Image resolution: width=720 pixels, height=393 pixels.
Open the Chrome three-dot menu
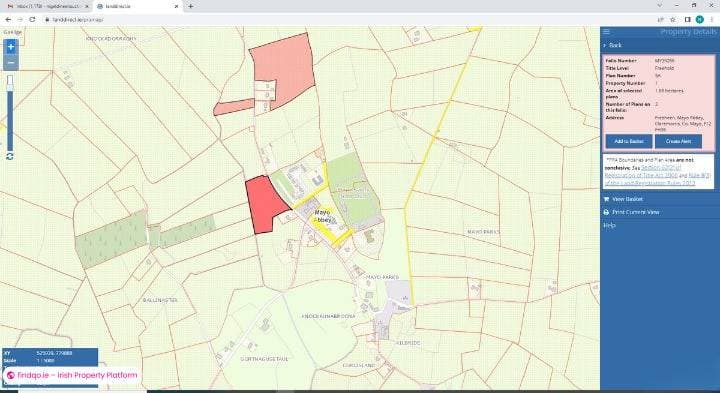coord(712,20)
